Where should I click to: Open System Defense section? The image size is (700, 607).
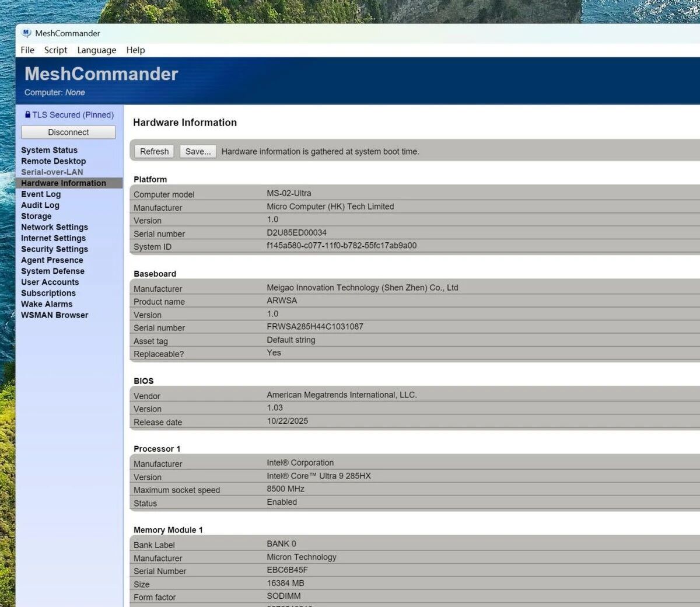(52, 271)
